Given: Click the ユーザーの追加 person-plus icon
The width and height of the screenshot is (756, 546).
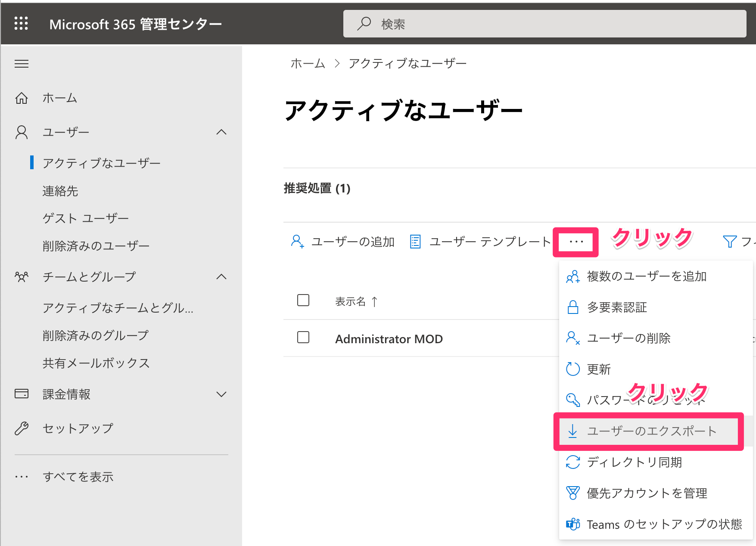Looking at the screenshot, I should tap(298, 242).
